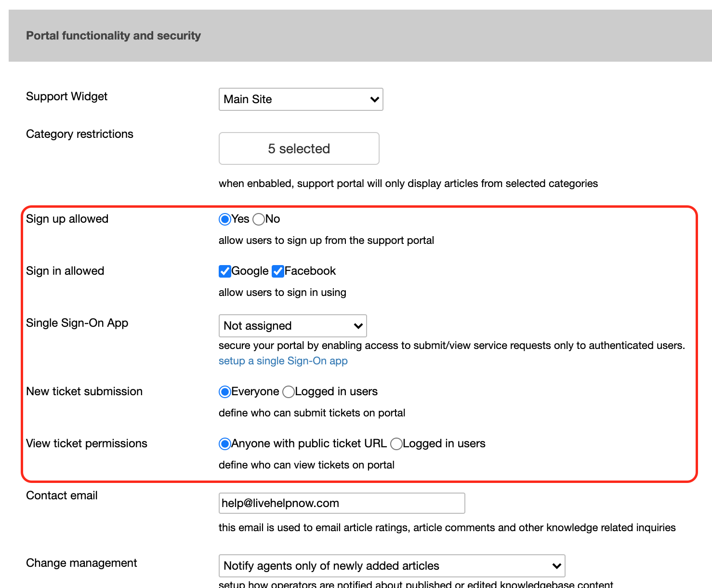Expand the Change management dropdown
712x588 pixels.
(391, 566)
